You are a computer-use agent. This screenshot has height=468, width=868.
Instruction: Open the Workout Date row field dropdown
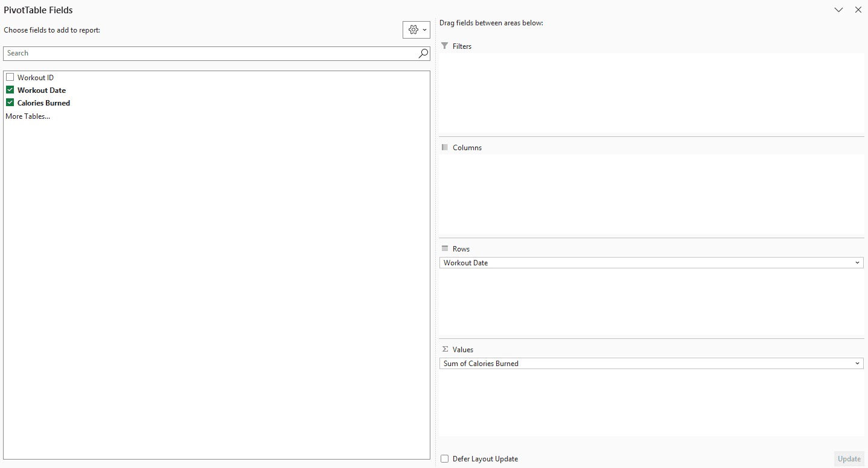click(858, 263)
